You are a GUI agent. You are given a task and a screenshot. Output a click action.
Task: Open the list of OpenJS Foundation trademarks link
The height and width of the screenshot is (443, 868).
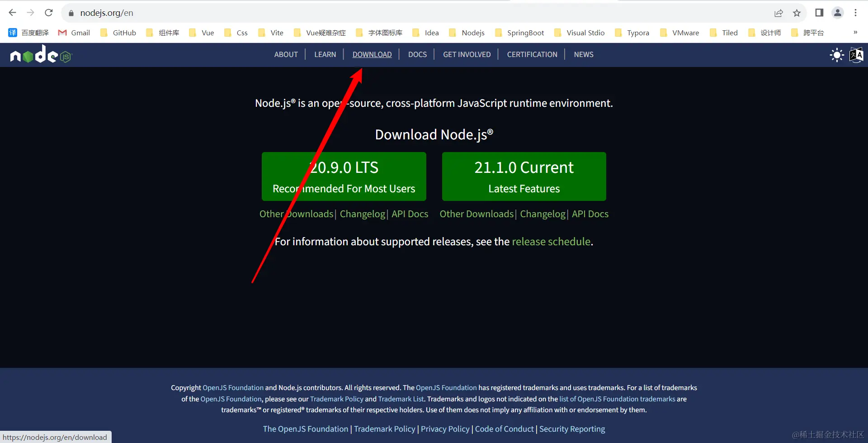click(617, 399)
